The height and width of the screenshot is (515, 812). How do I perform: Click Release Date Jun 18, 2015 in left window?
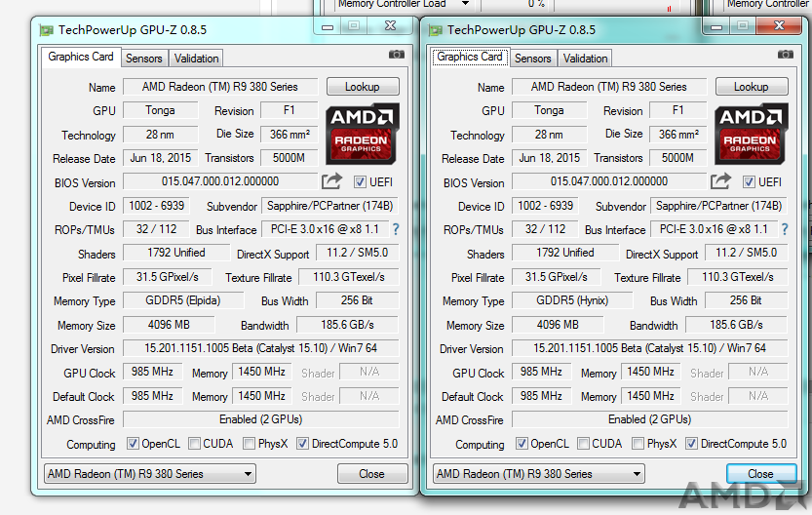tap(161, 157)
